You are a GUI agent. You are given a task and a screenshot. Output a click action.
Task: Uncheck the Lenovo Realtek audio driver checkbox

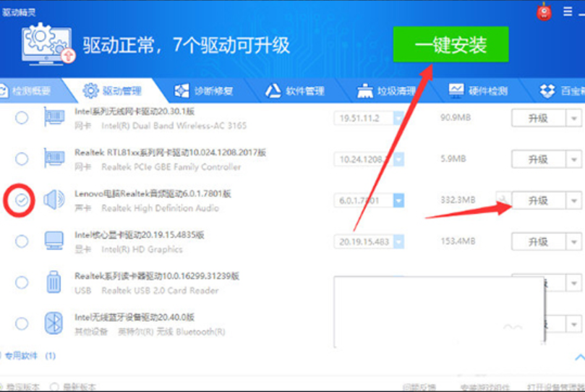pos(22,200)
